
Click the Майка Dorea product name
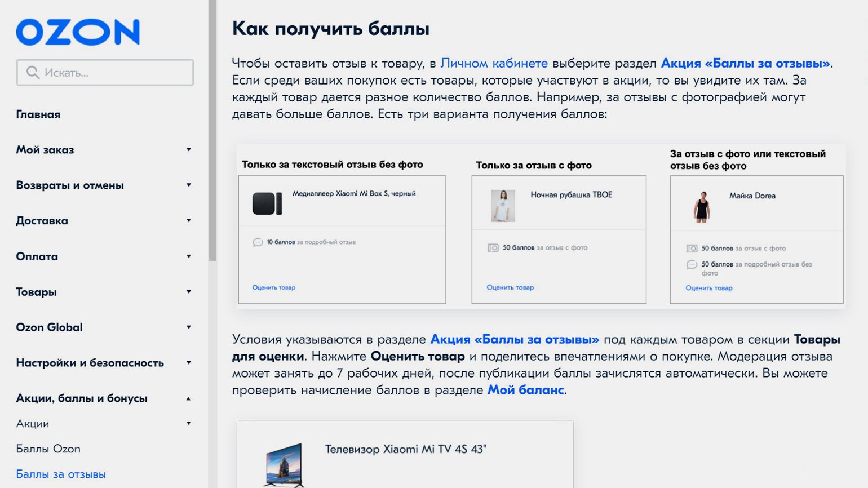pos(752,196)
